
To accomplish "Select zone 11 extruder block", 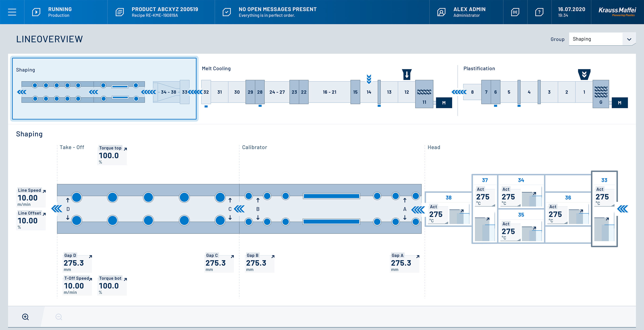I will [x=424, y=94].
